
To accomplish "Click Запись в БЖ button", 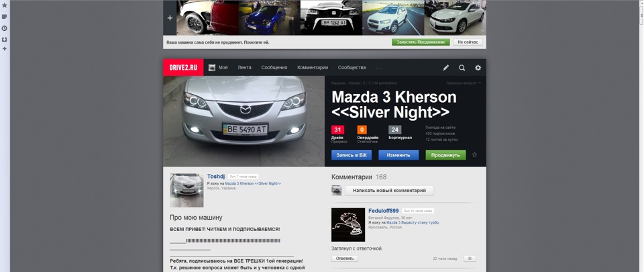I will click(351, 155).
